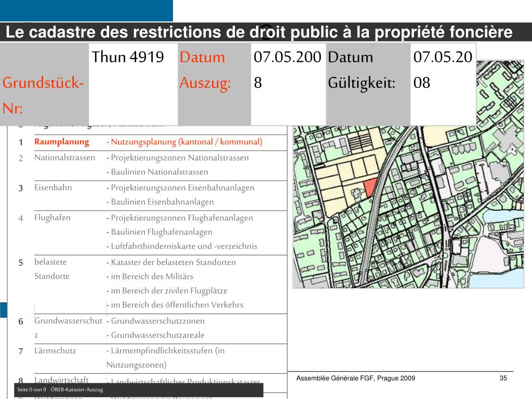Screen dimensions: 532x399
Task: Select the Datum Auszug value 07.05.2008
Action: pyautogui.click(x=287, y=70)
